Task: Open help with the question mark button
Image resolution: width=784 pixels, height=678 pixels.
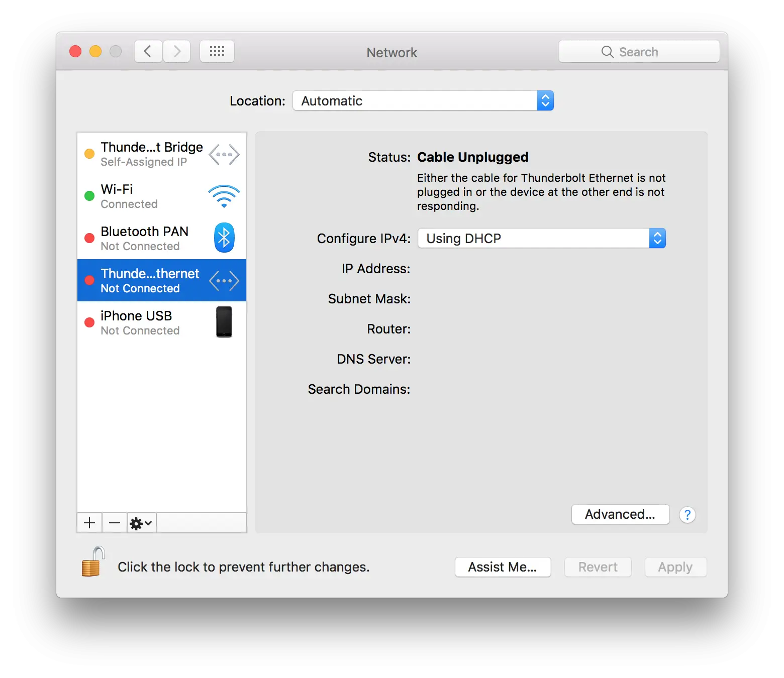Action: point(687,515)
